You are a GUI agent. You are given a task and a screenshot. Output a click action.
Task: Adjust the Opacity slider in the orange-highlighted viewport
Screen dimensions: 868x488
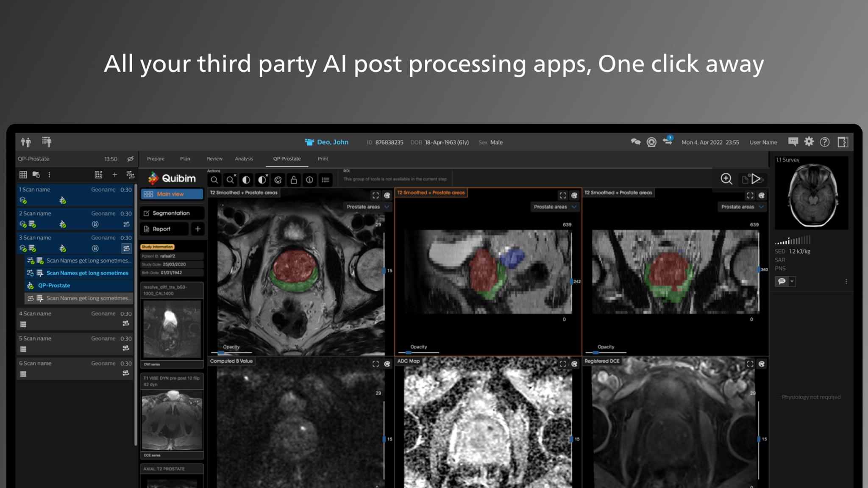coord(419,352)
